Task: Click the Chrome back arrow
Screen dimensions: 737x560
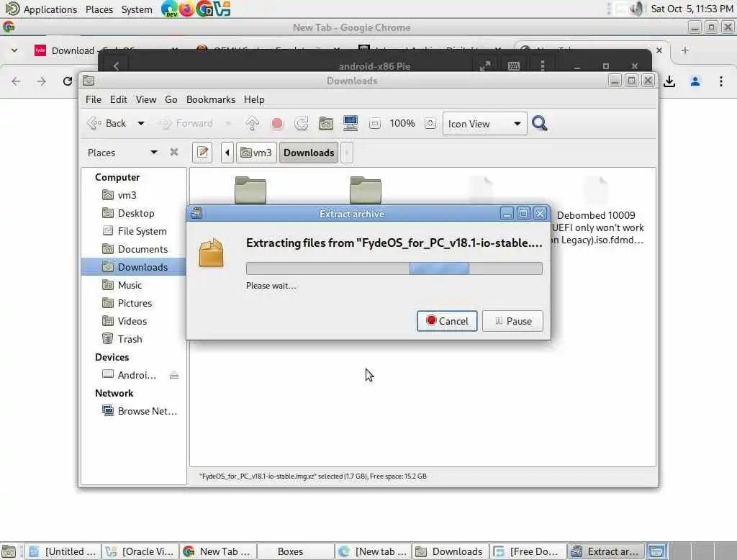Action: coord(16,81)
